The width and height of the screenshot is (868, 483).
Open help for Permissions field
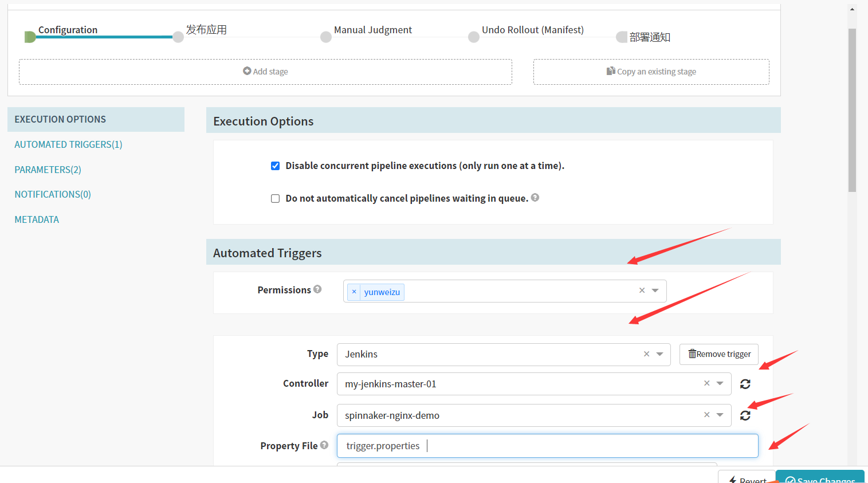(x=317, y=289)
